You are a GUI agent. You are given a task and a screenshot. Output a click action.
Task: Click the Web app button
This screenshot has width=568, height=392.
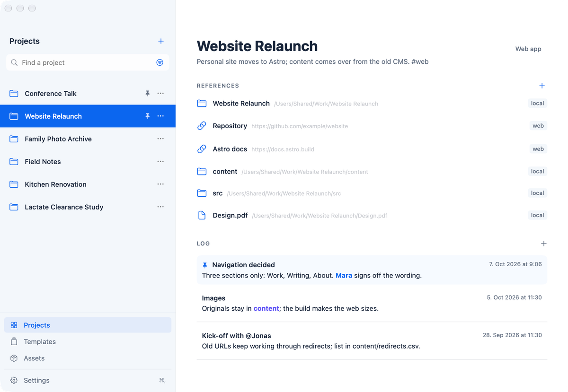(x=528, y=49)
